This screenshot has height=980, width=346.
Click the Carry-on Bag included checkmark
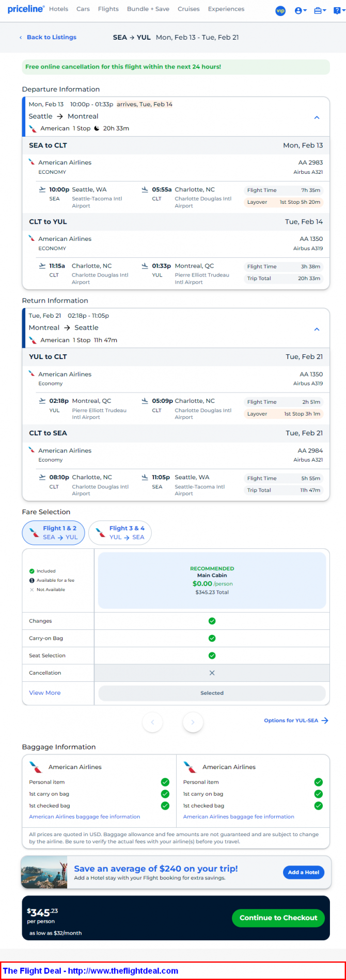point(212,639)
